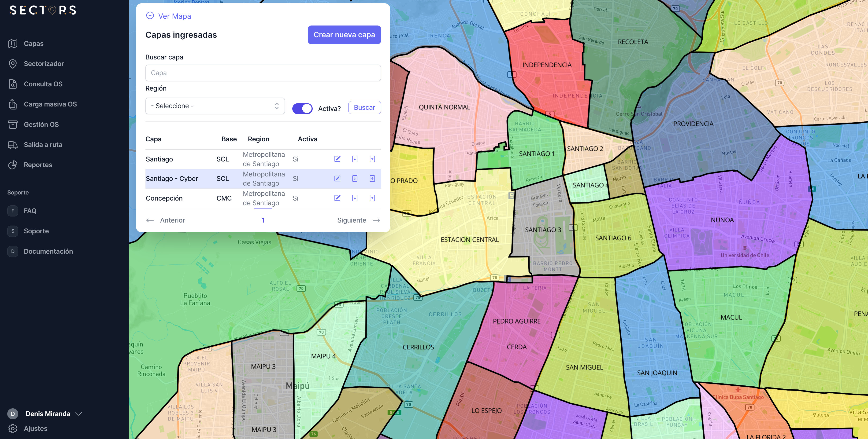Download the Santiago - Cyber layer file
Viewport: 868px width, 439px height.
(x=354, y=178)
